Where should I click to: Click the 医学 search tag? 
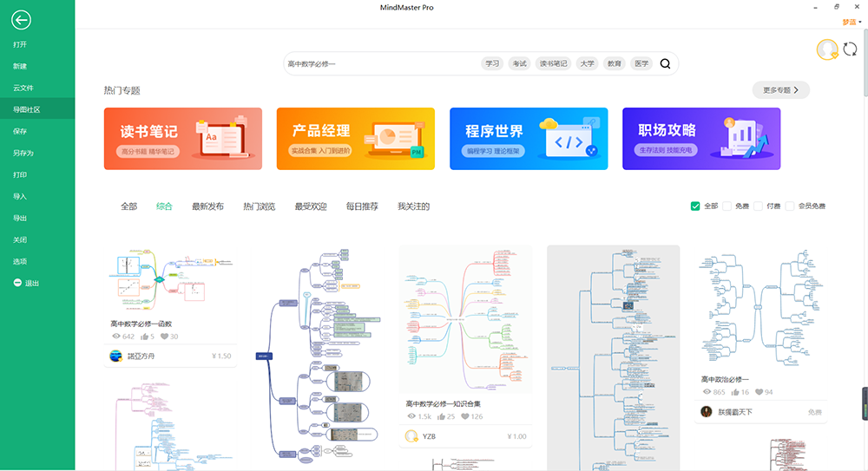641,63
